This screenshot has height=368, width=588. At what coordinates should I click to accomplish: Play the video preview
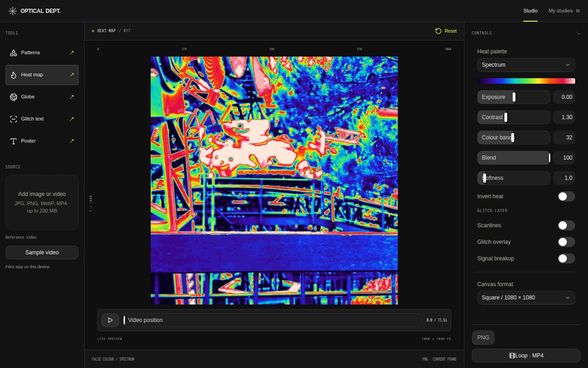110,320
